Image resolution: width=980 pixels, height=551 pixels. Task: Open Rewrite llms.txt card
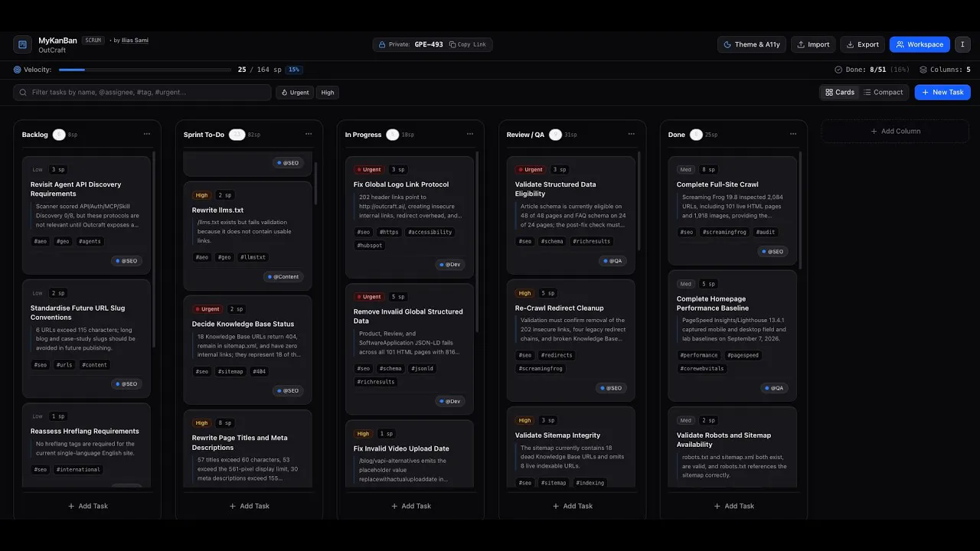tap(248, 236)
